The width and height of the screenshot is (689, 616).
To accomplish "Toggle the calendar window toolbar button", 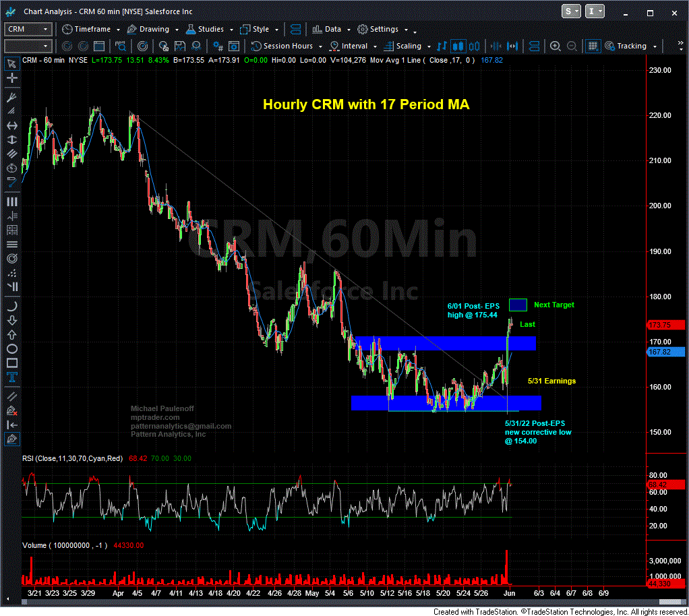I will click(x=99, y=46).
